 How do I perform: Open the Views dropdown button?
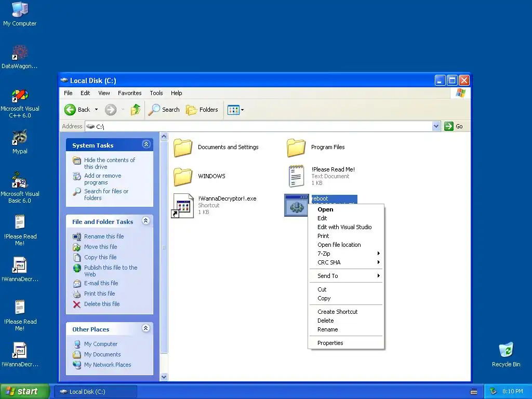[x=235, y=110]
